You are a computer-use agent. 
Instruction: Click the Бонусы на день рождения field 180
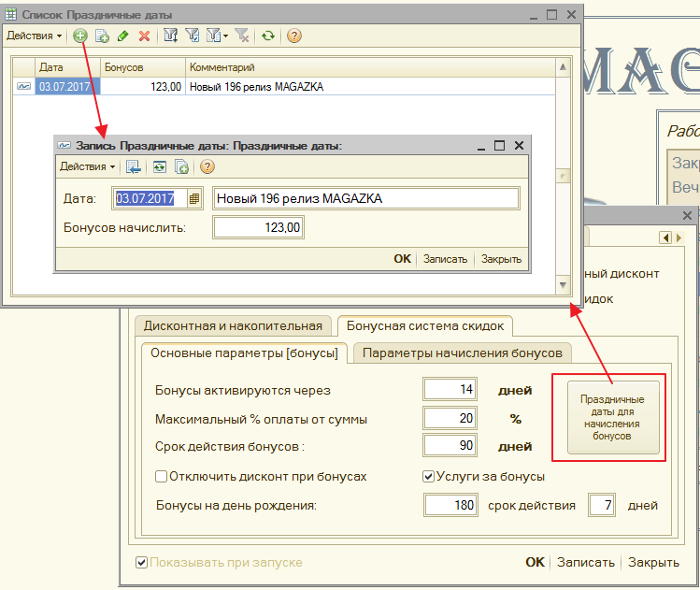450,505
